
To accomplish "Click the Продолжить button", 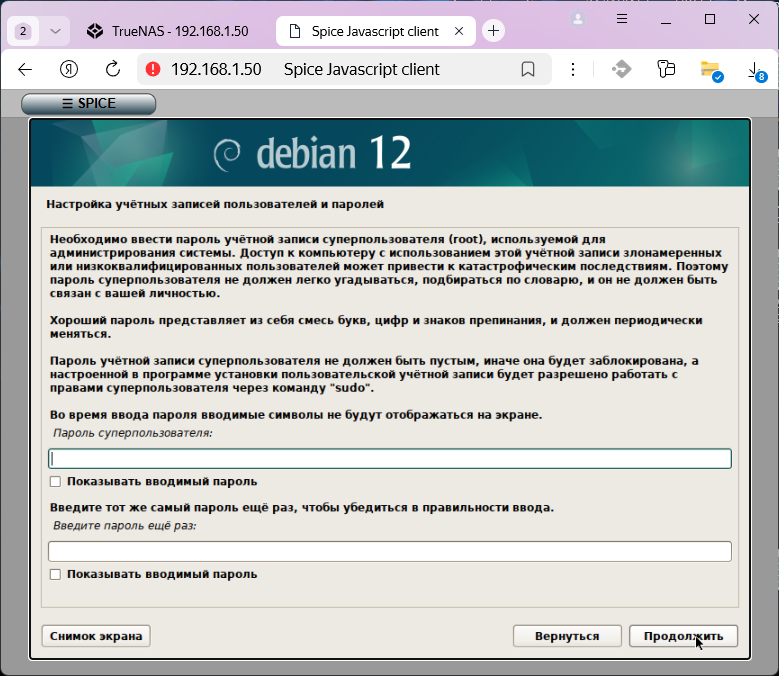I will tap(683, 636).
